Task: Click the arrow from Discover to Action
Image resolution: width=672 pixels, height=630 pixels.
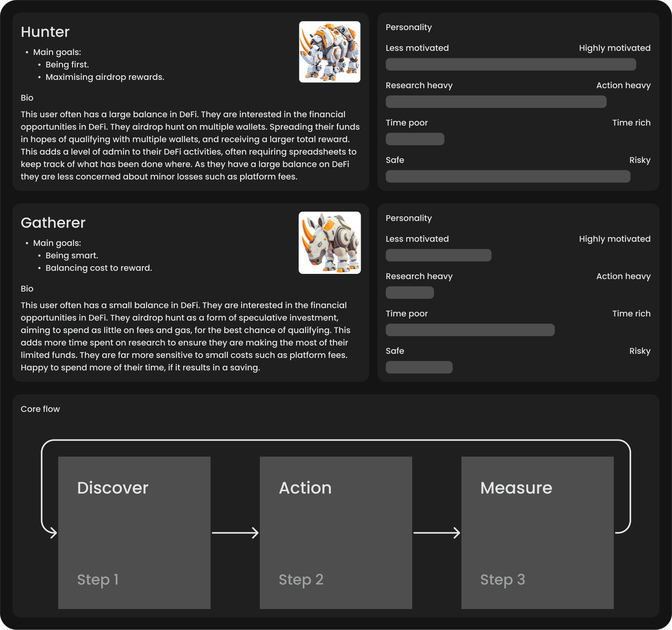Action: click(x=235, y=533)
